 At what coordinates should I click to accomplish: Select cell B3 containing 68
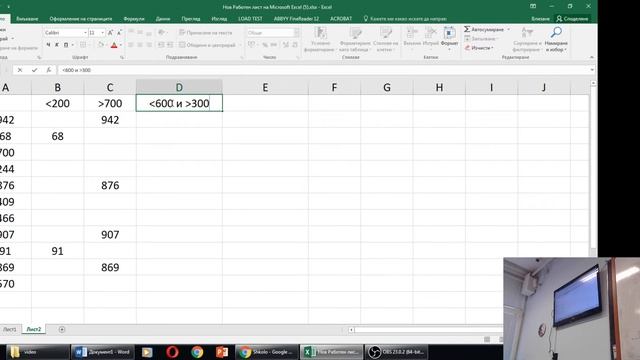(x=58, y=136)
